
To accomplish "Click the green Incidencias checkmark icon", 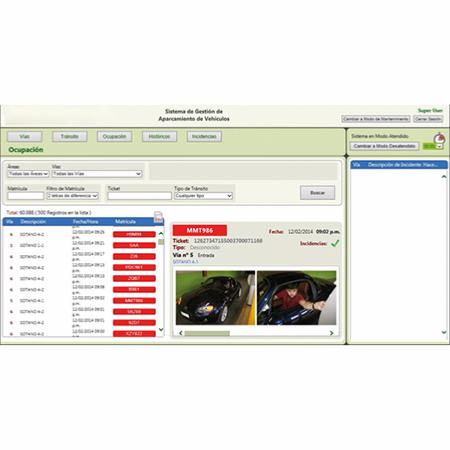I will (x=335, y=243).
